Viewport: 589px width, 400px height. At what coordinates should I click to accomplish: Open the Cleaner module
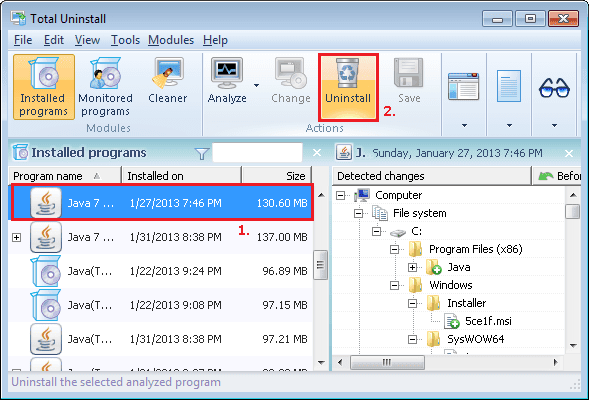point(168,81)
